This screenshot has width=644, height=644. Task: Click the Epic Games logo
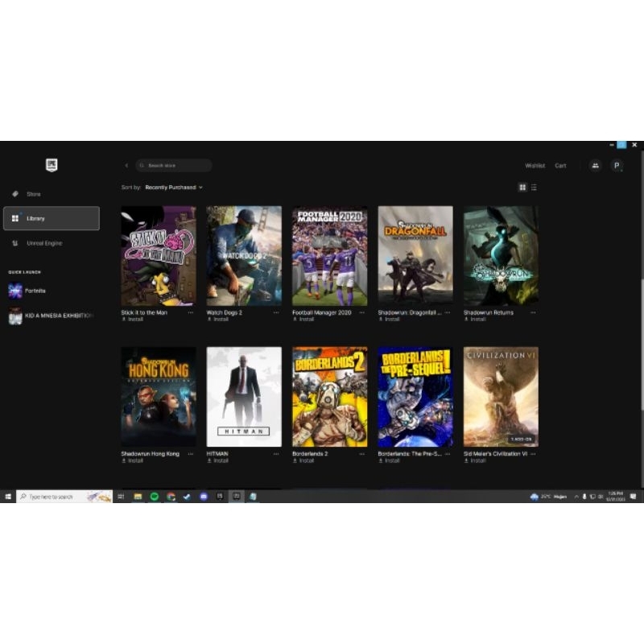(x=52, y=165)
